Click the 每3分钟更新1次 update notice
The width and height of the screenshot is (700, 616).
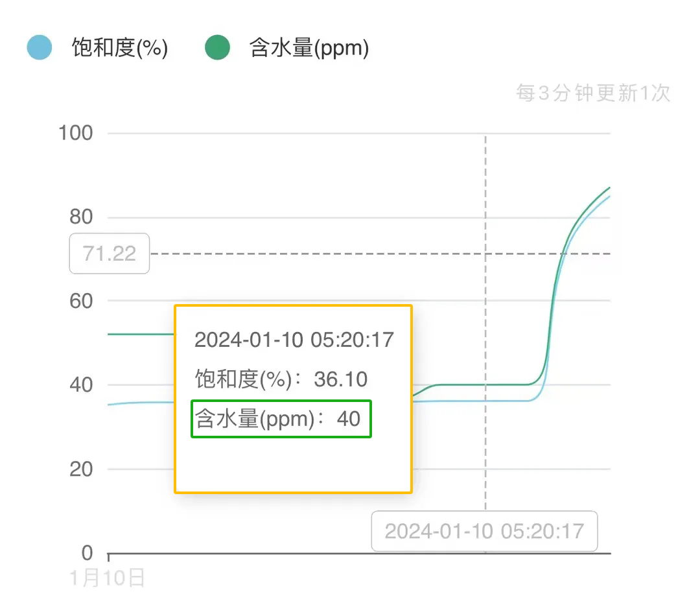click(593, 93)
